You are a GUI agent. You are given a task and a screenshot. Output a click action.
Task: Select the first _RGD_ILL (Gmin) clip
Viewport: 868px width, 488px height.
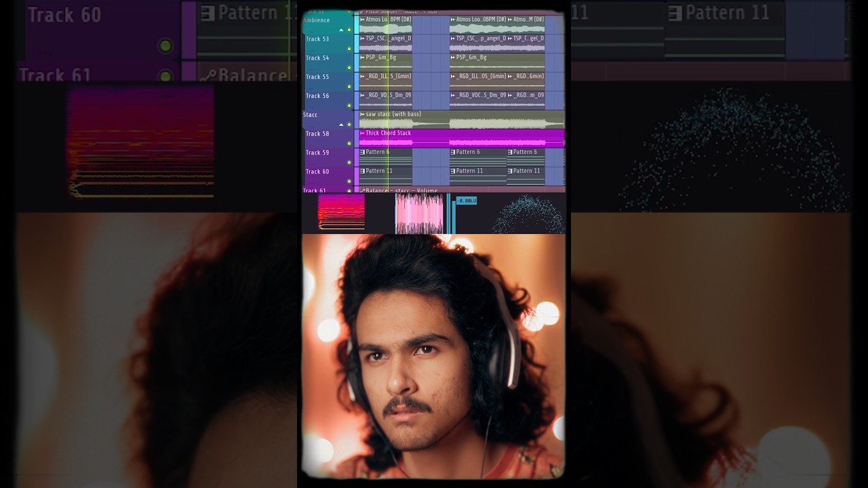(x=385, y=81)
